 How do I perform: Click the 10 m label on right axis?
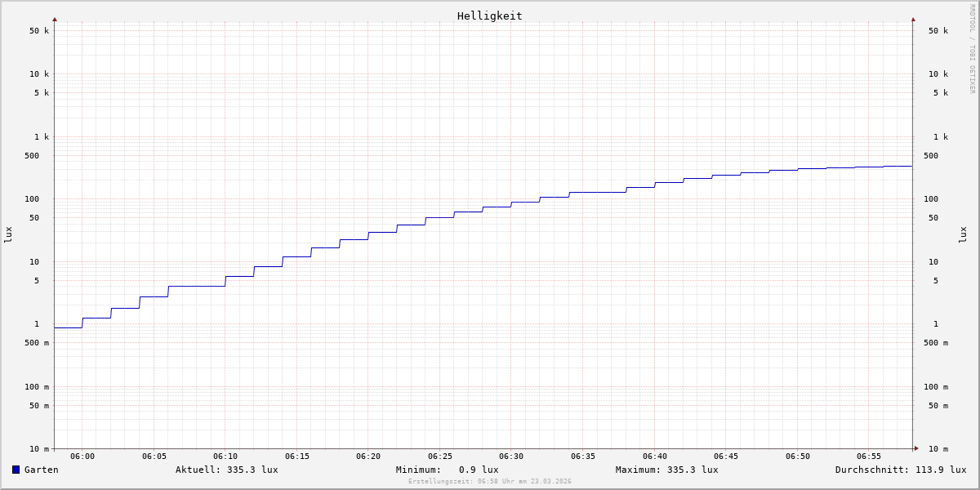pyautogui.click(x=938, y=449)
